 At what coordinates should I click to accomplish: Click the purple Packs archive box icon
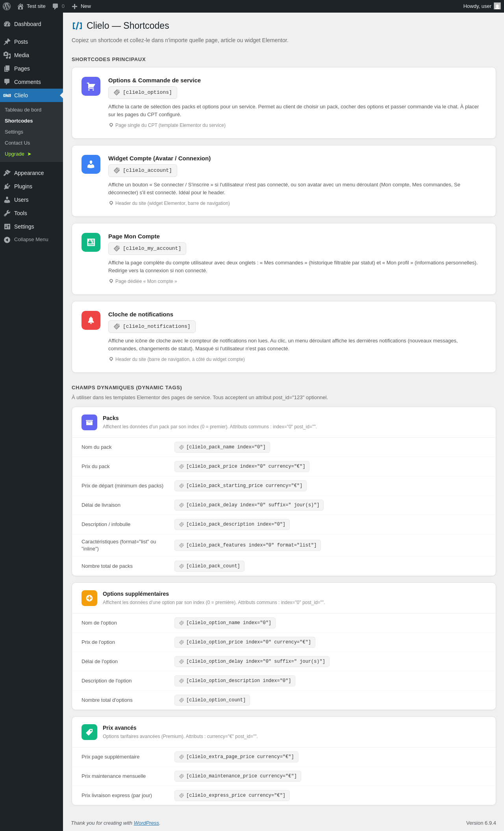(89, 422)
